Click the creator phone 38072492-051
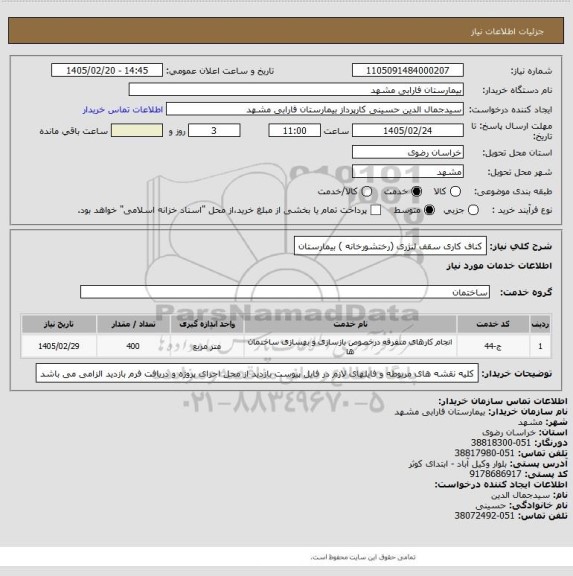The width and height of the screenshot is (573, 576). (x=484, y=516)
